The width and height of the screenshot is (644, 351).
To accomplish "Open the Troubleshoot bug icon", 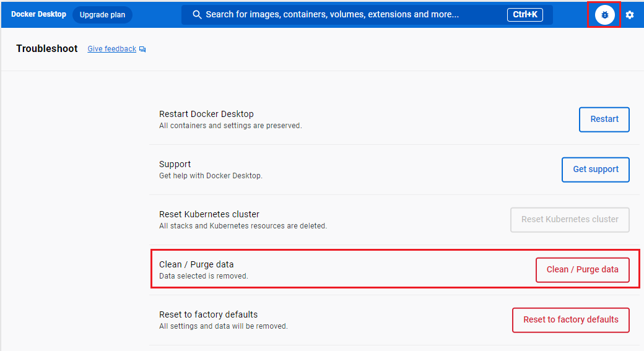I will click(604, 15).
